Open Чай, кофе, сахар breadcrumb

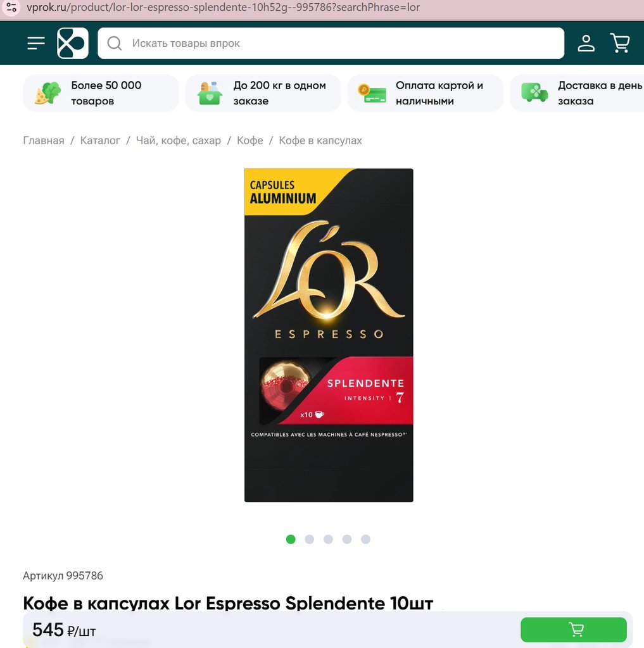pos(179,140)
